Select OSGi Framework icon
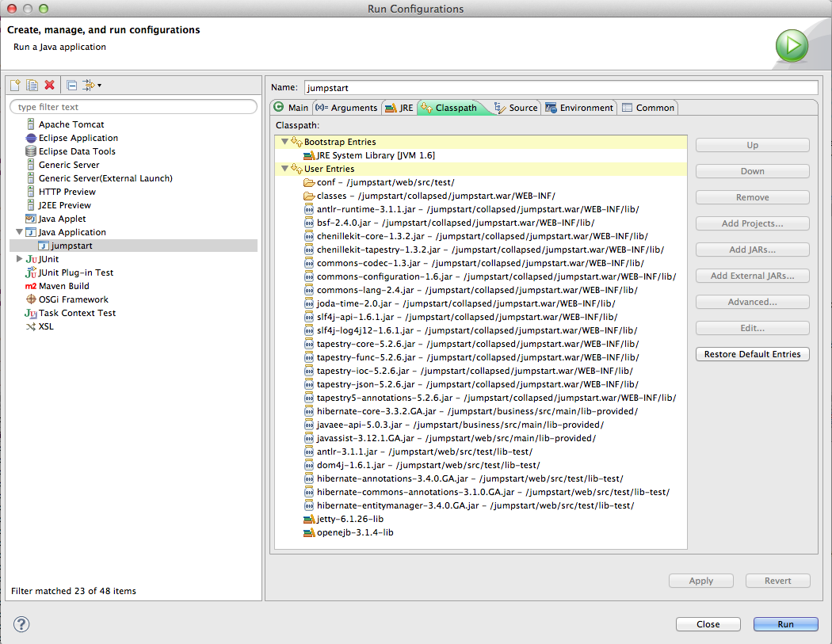The height and width of the screenshot is (644, 832). tap(32, 299)
